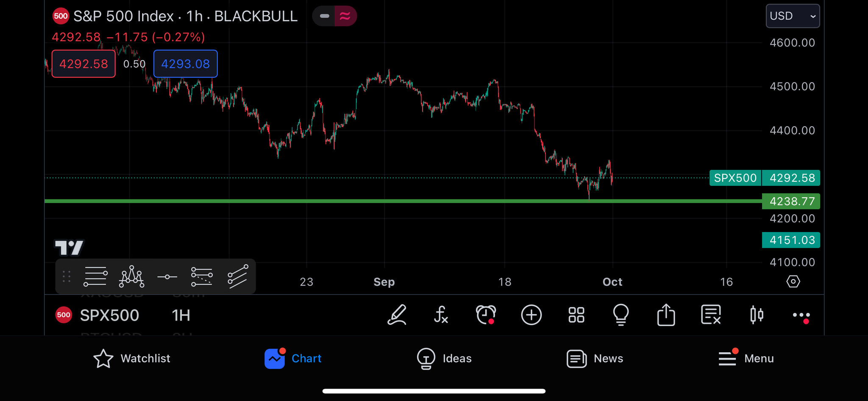The width and height of the screenshot is (868, 401).
Task: Toggle the pink approximate-equals pill button
Action: point(345,16)
